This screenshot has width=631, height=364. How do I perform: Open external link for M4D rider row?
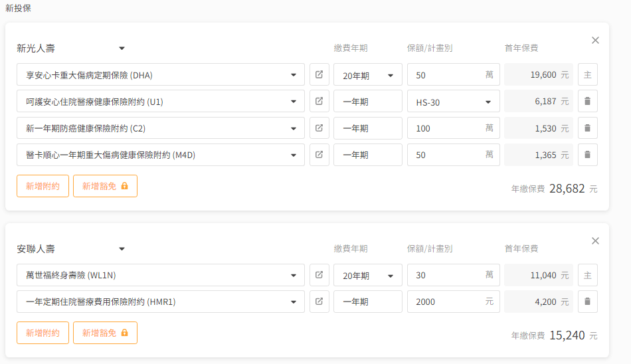319,155
